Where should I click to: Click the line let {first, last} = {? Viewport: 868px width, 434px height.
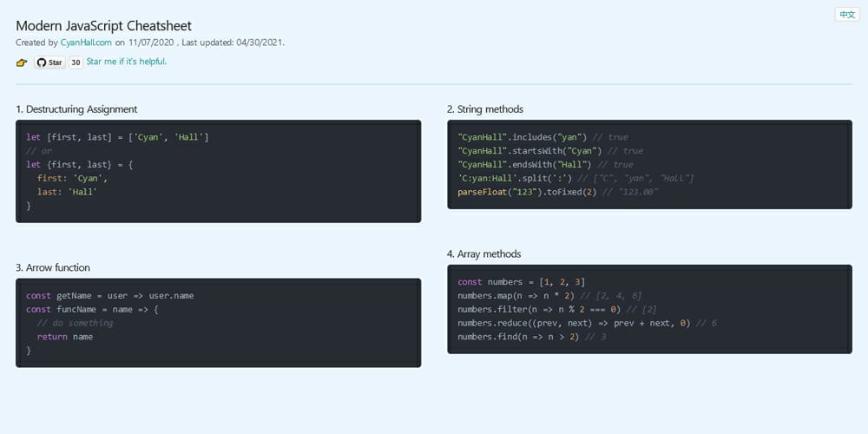pyautogui.click(x=80, y=164)
